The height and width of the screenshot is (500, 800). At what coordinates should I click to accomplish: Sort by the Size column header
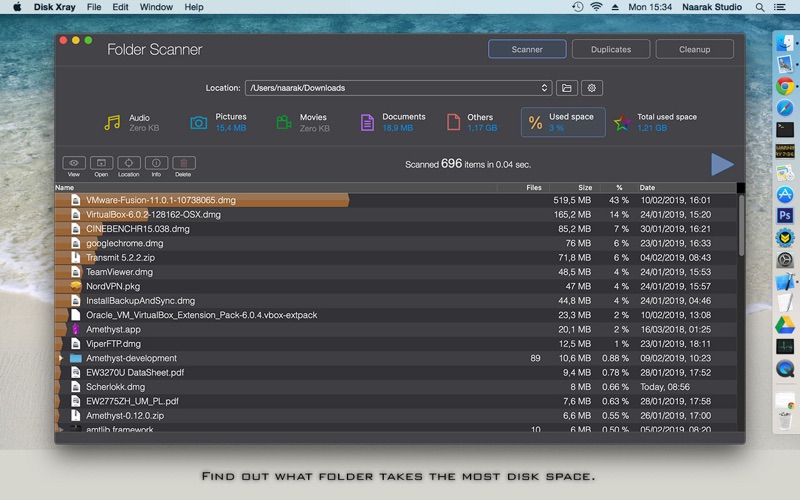tap(585, 187)
